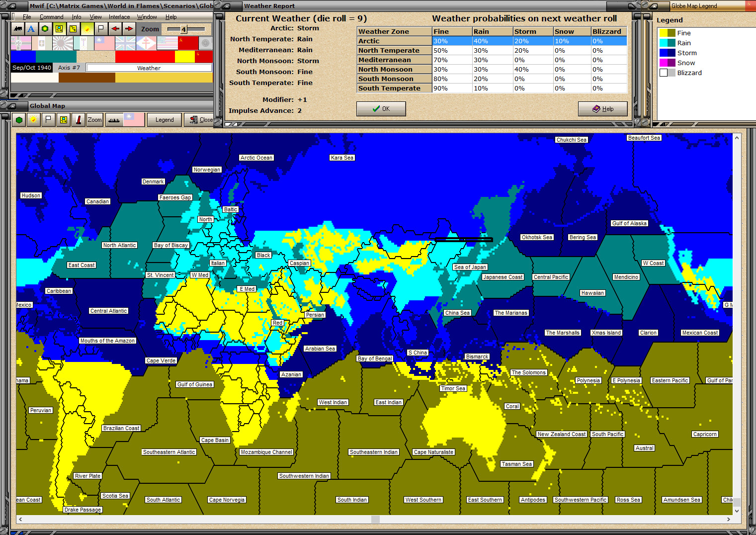Click the Storm color swatch in the legend

[667, 53]
